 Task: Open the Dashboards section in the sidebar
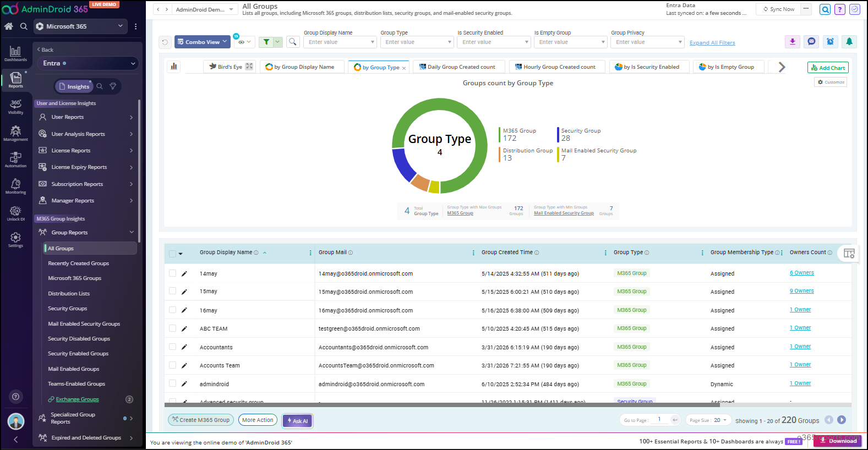[15, 53]
